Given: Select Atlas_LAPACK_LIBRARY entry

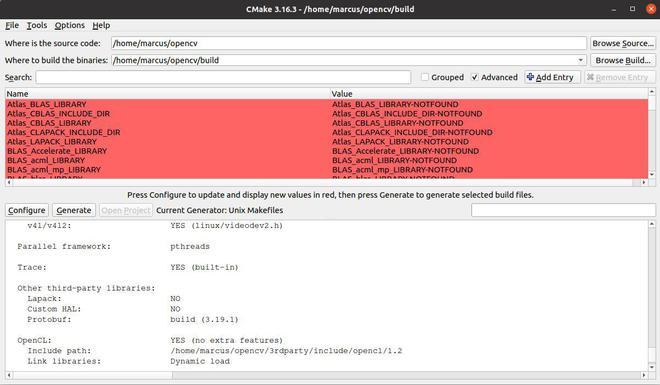Looking at the screenshot, I should (x=52, y=141).
